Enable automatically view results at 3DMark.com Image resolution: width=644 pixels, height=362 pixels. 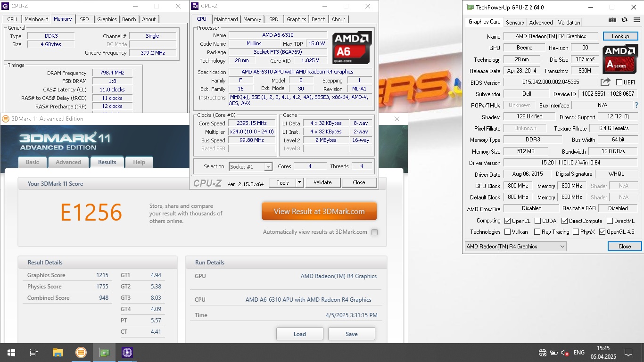click(x=374, y=232)
